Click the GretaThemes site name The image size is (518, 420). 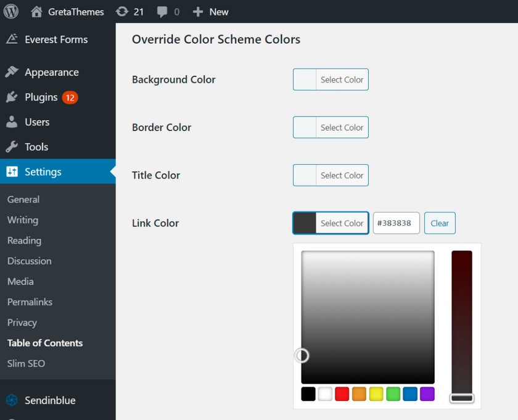coord(76,12)
